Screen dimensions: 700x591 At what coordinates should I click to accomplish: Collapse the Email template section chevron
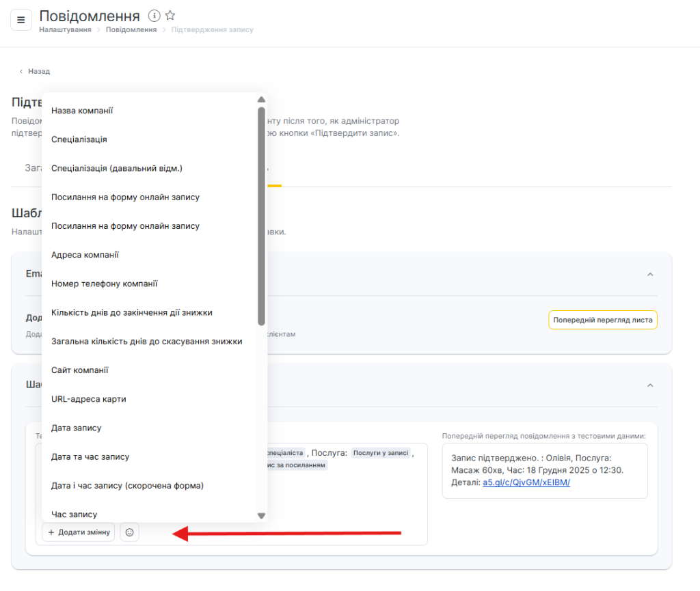pyautogui.click(x=650, y=274)
